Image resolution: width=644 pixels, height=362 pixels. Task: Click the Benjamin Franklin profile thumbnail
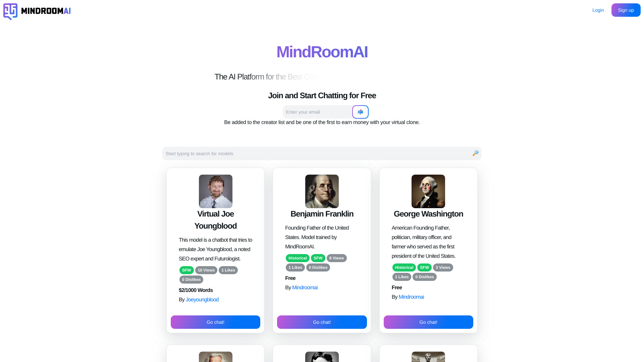(322, 191)
